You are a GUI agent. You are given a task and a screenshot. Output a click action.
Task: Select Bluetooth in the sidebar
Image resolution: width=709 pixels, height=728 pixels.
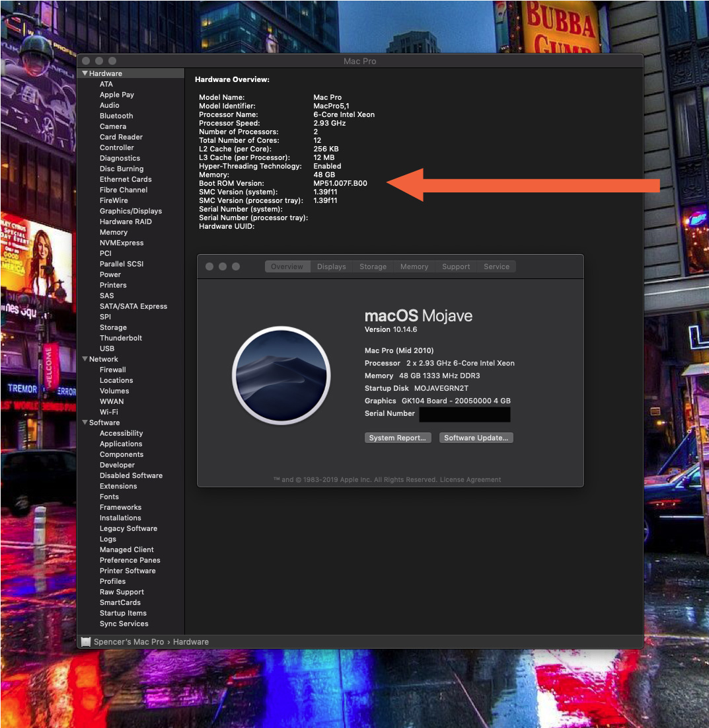point(116,116)
